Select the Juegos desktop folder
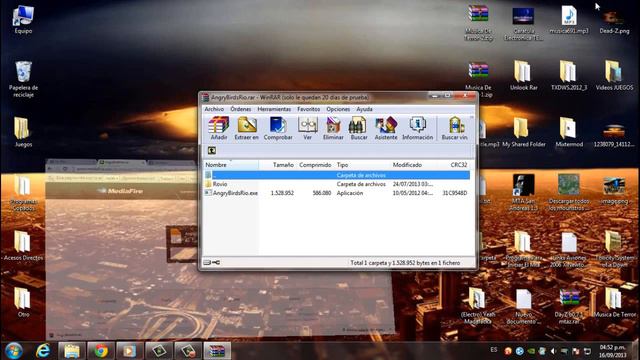 click(23, 132)
